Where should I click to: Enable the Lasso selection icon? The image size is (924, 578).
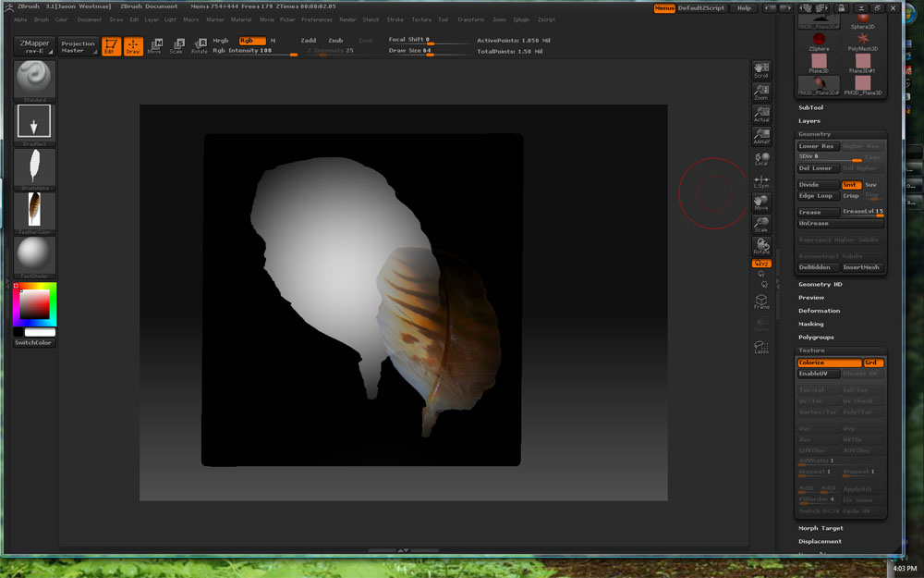(761, 348)
